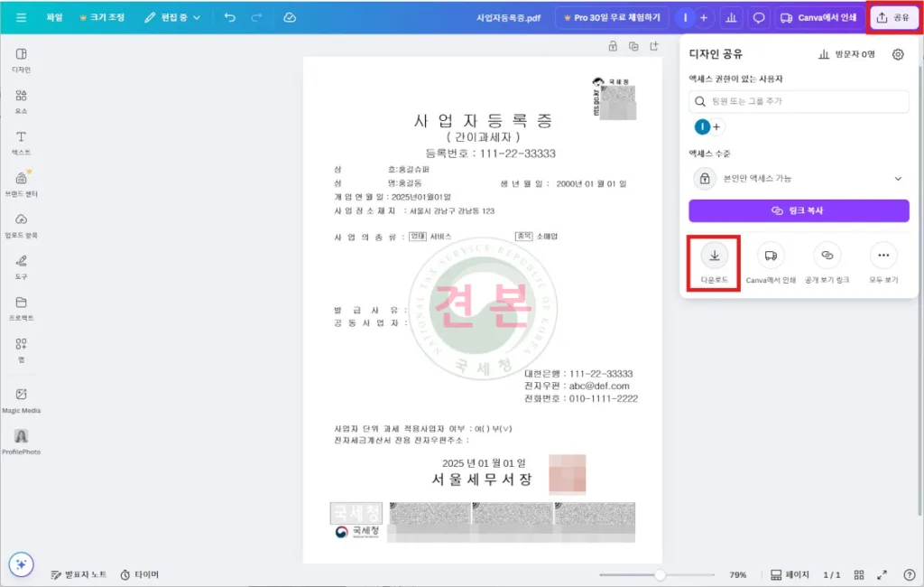Expand the 본인만 액세스 가능 access dropdown

tap(799, 179)
